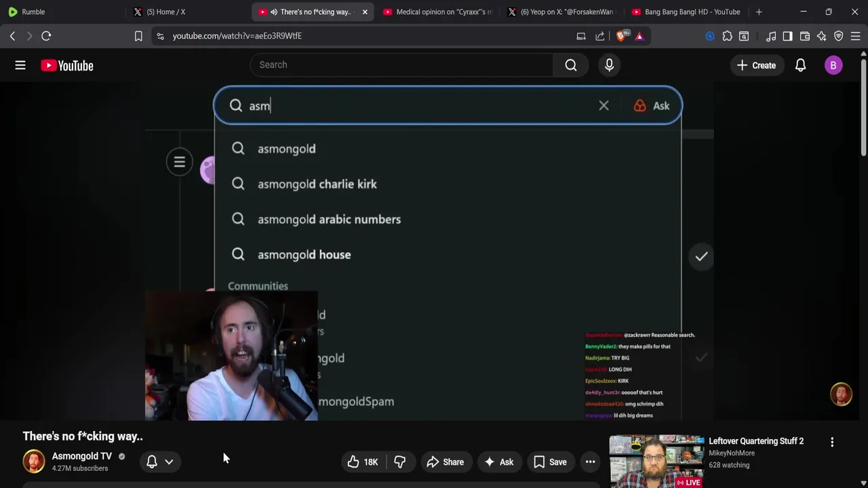Open the Brave main hamburger menu
Image resolution: width=868 pixels, height=488 pixels.
click(856, 36)
